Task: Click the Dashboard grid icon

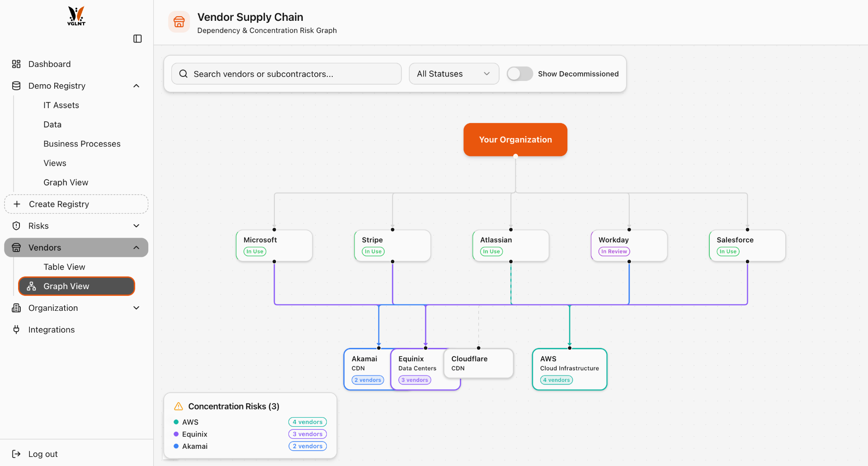Action: point(16,64)
